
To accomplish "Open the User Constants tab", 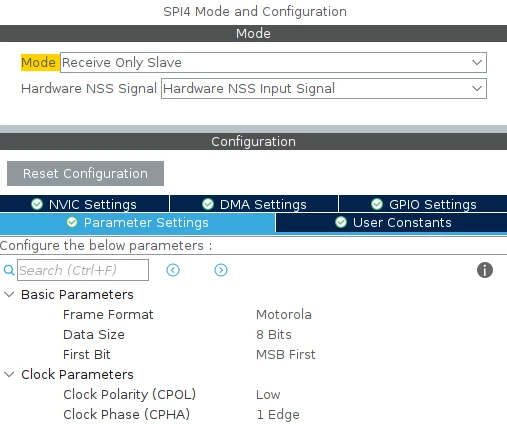I will pos(392,222).
